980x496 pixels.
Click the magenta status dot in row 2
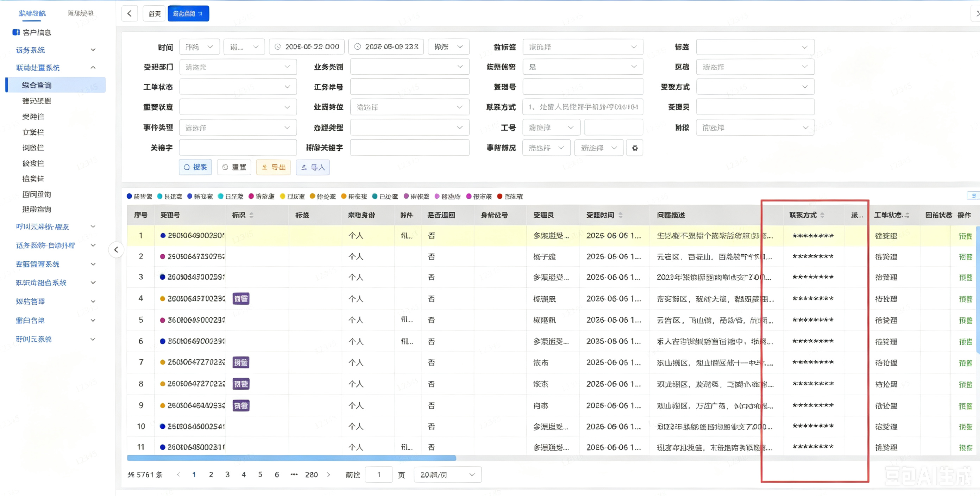pos(163,256)
